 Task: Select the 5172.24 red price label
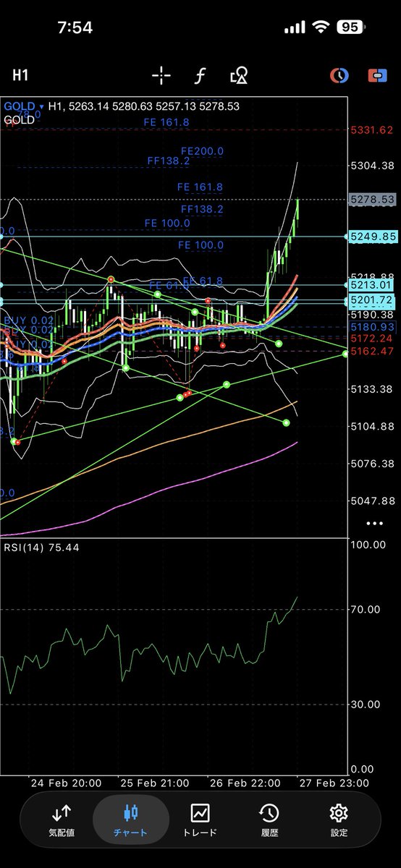371,339
